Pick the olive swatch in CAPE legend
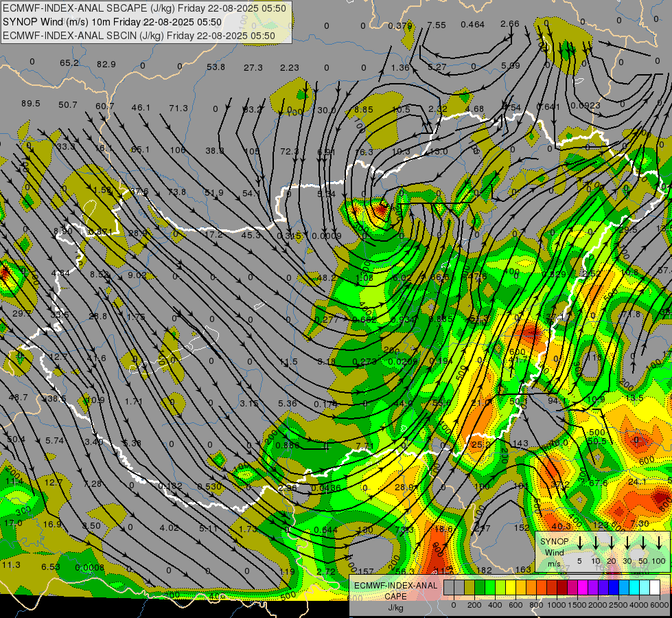The image size is (672, 618). point(470,588)
